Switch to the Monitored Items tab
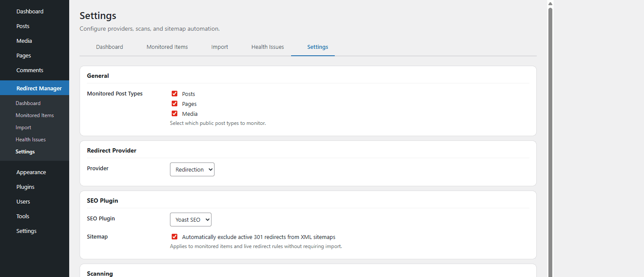644x277 pixels. click(167, 47)
